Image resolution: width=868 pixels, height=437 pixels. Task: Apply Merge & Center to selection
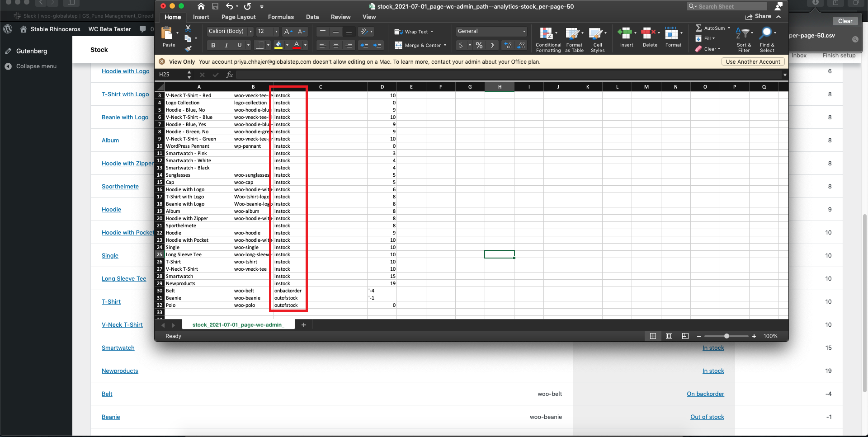coord(420,45)
